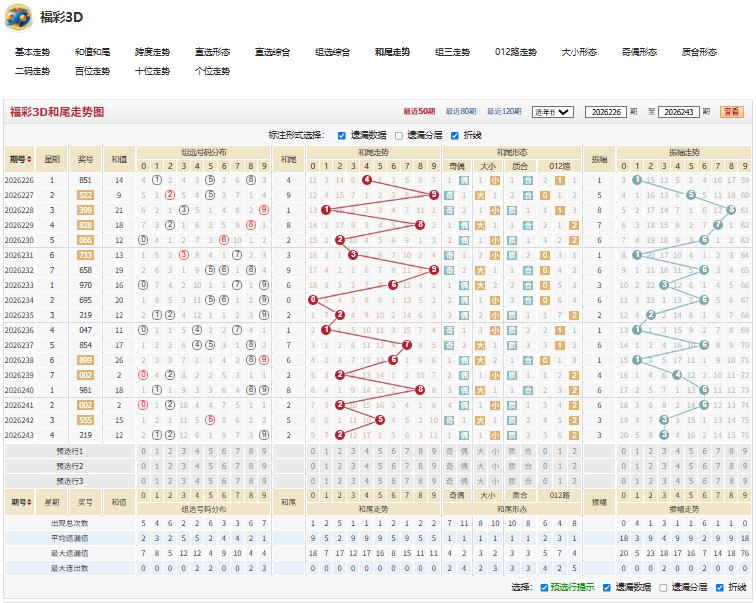The image size is (756, 603).
Task: Click highlighted 奖号 522 in row 2026227
Action: [85, 195]
